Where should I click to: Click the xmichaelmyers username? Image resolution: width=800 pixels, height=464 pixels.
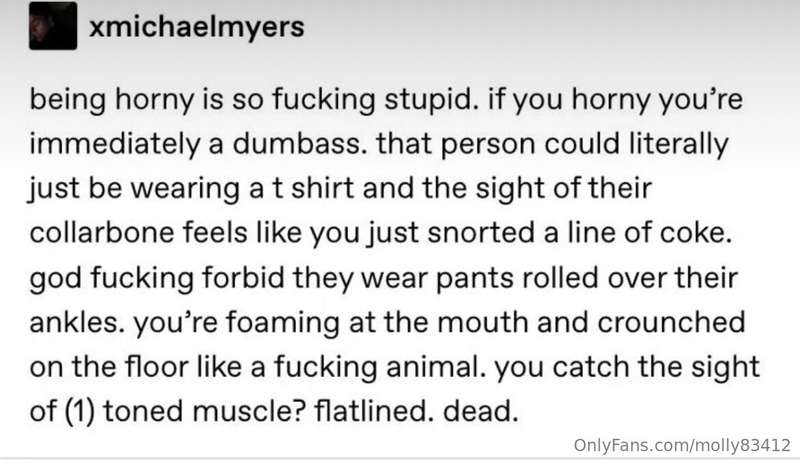(196, 27)
